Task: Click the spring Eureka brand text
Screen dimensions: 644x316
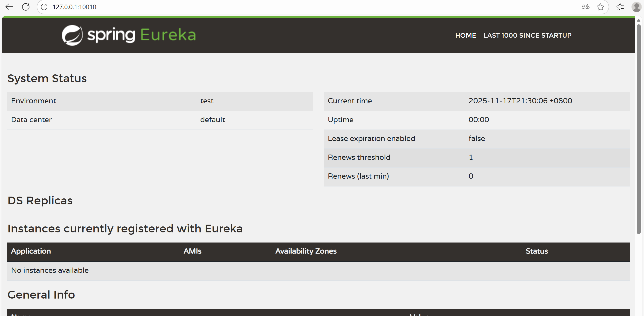Action: coord(141,35)
